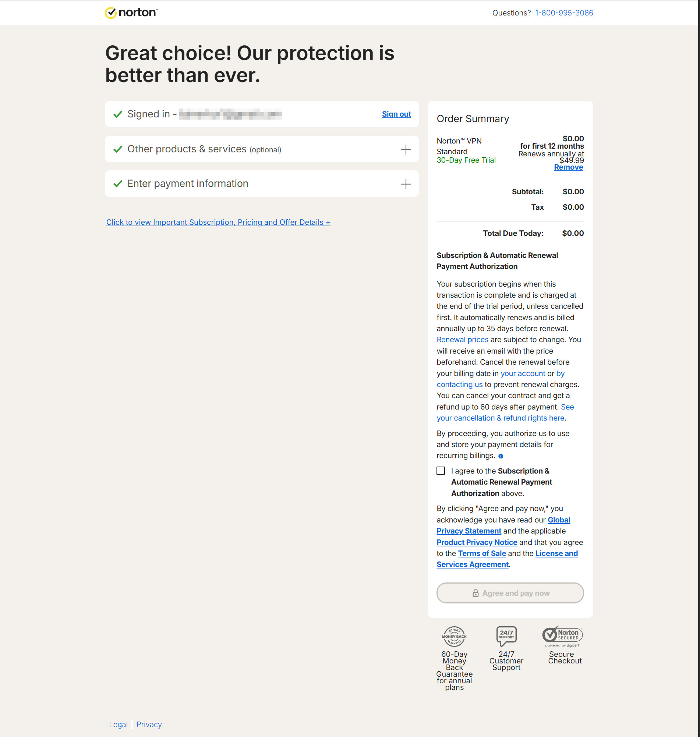Show Important Subscription, Pricing and Offer Details
Screen dimensions: 700x737
pos(218,222)
